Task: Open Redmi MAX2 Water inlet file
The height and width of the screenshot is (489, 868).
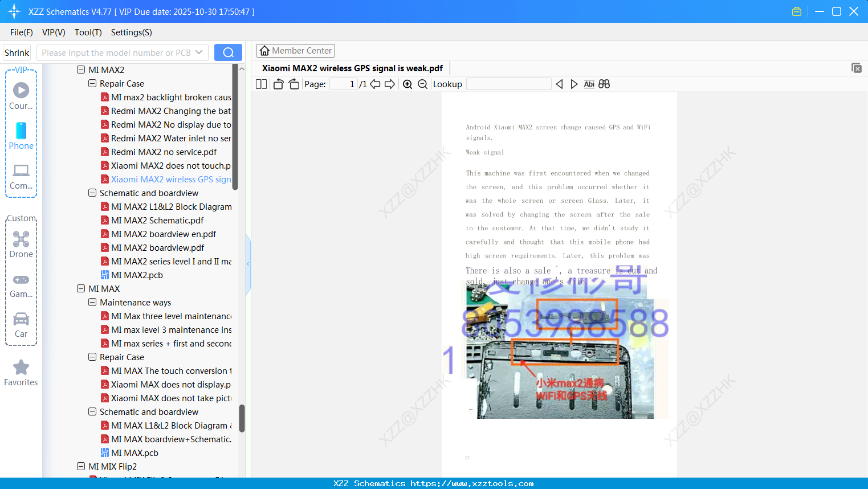Action: (x=166, y=138)
